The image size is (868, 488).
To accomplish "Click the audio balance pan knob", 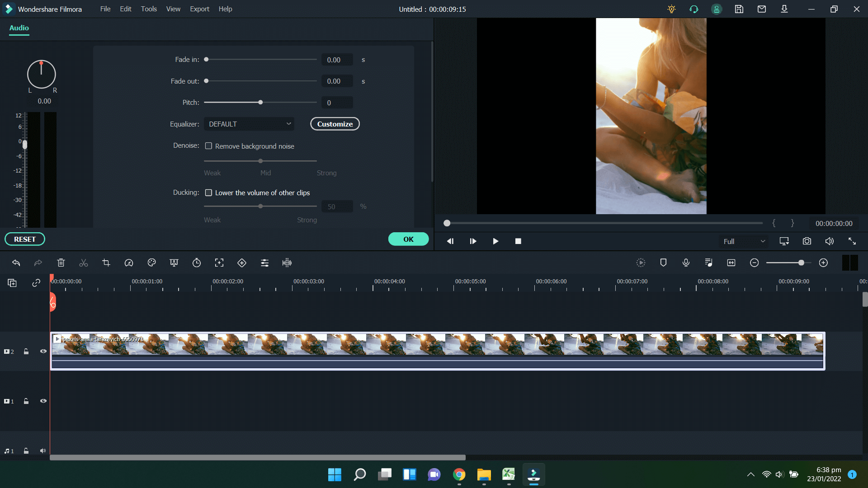I will [x=41, y=74].
